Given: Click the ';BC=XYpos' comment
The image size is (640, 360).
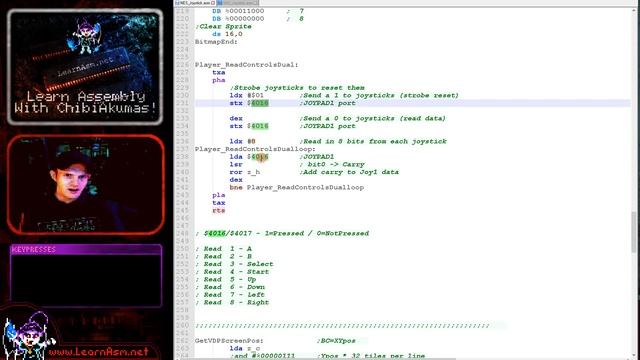Looking at the screenshot, I should click(x=336, y=341).
